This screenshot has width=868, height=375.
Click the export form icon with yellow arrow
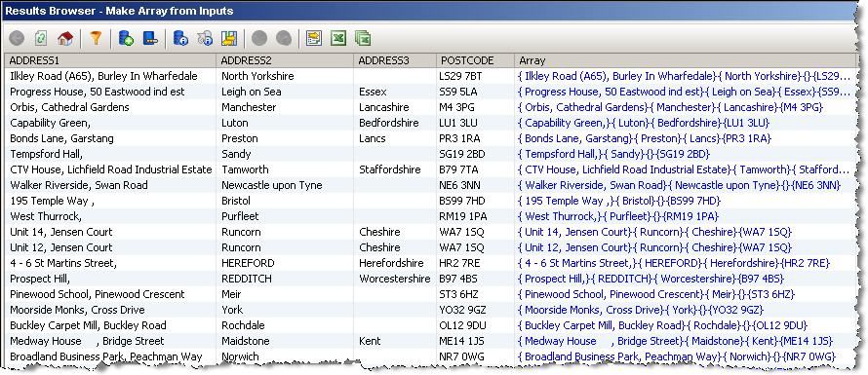314,38
